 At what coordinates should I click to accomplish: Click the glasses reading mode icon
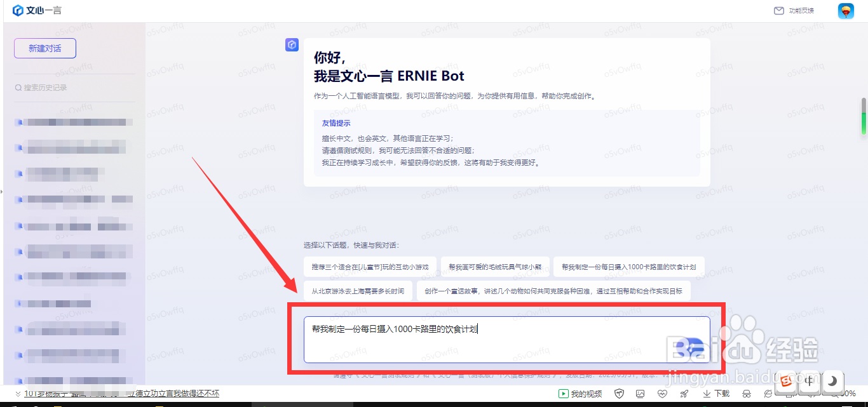click(x=747, y=394)
